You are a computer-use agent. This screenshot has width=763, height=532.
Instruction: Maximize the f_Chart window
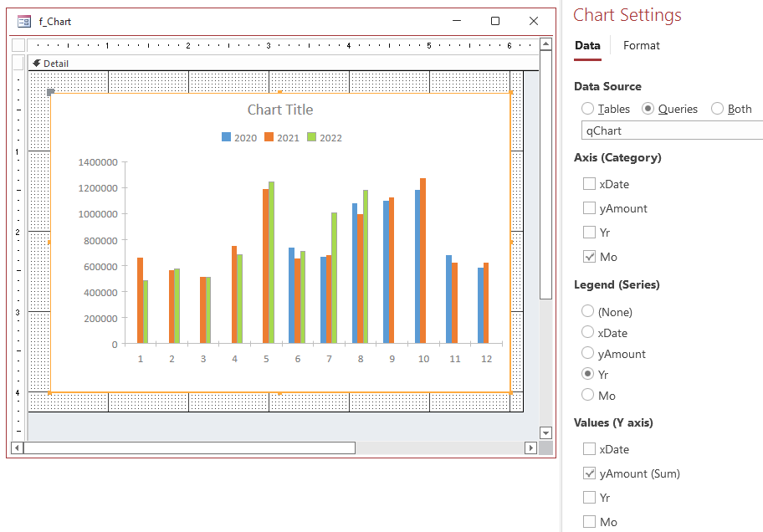pos(494,21)
